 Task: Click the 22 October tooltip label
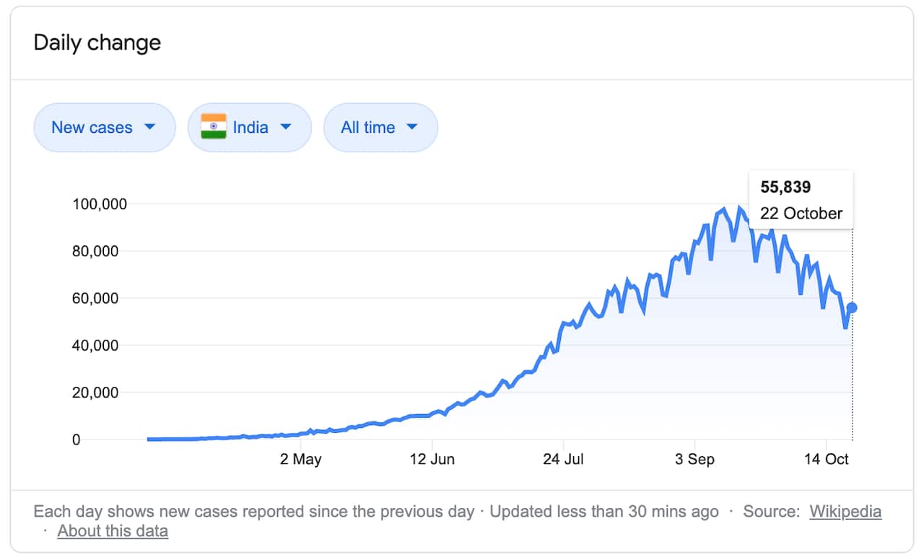pyautogui.click(x=801, y=214)
